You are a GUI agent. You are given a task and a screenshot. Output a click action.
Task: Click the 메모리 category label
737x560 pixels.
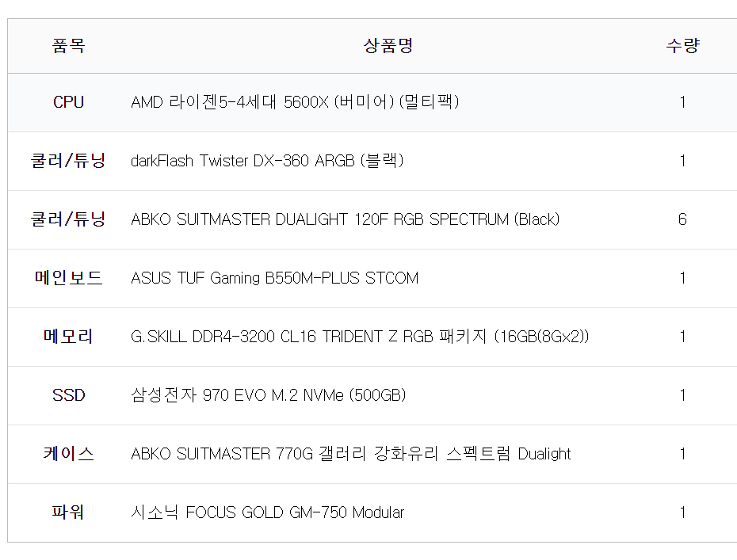pos(68,337)
